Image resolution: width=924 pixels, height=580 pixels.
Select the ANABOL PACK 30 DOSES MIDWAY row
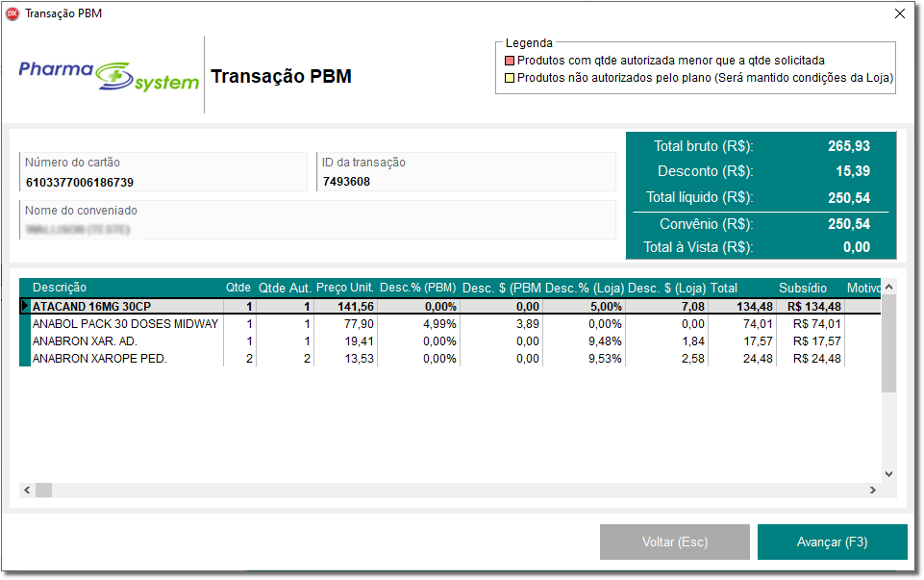point(450,323)
